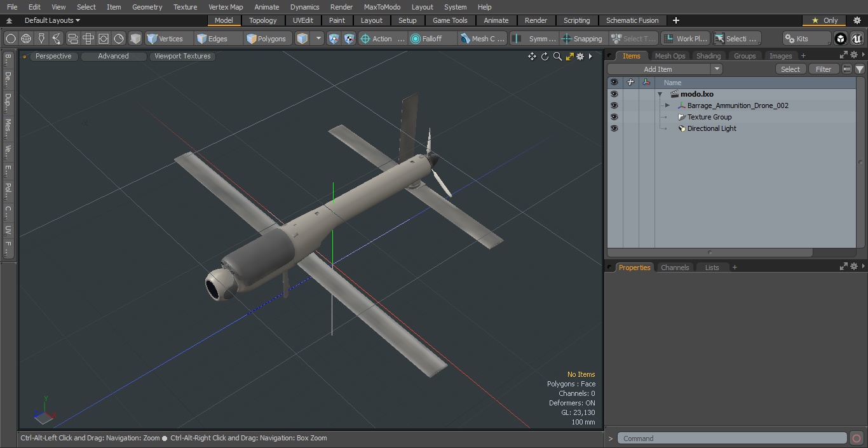The image size is (868, 448).
Task: Click the Filter button
Action: pos(824,69)
